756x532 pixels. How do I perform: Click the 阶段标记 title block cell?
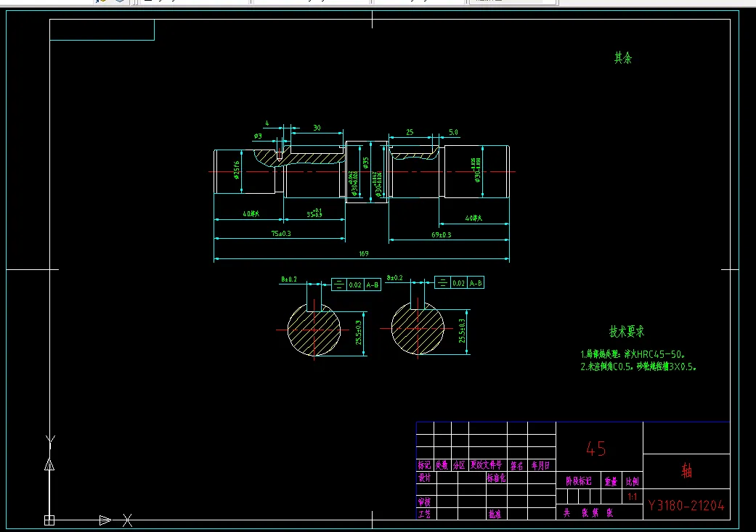(x=579, y=481)
